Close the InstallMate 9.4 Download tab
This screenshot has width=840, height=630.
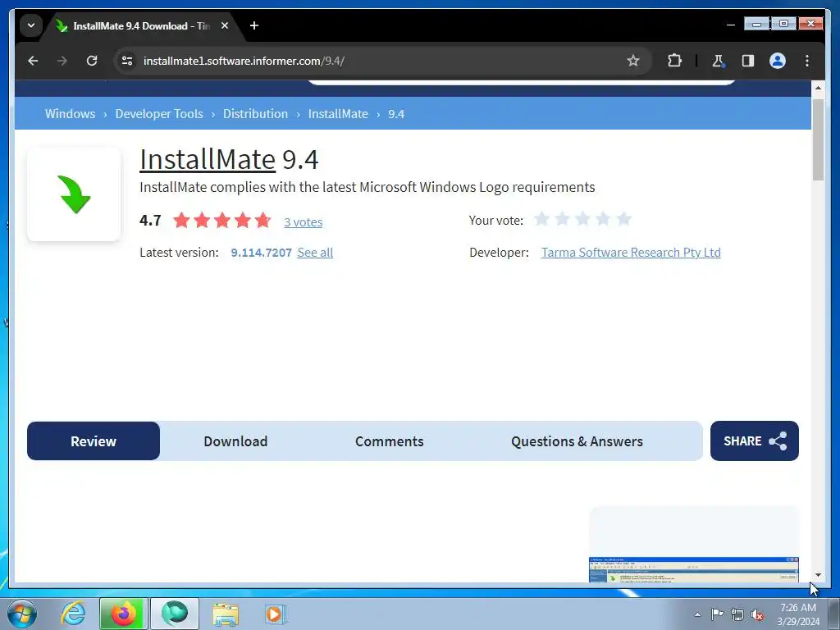[225, 25]
